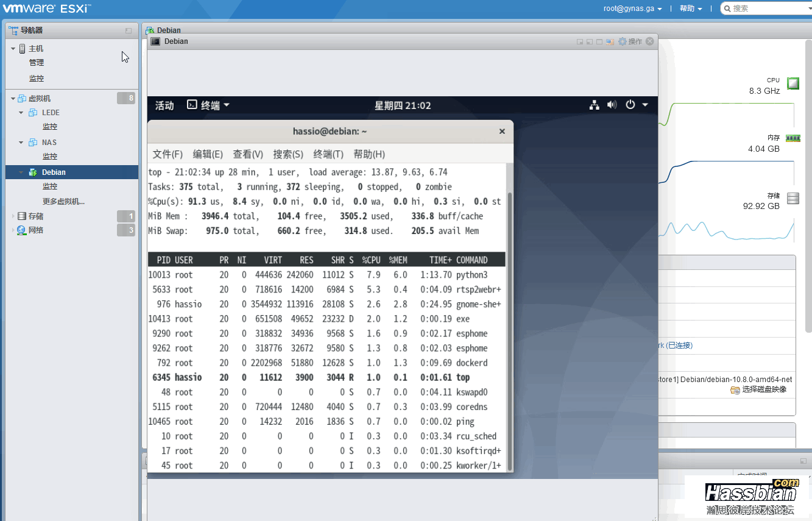
Task: Click the %CPU column header in top
Action: point(372,260)
